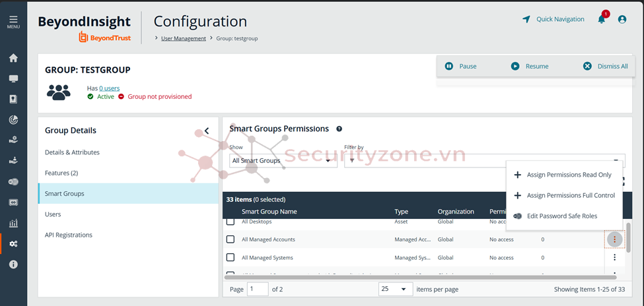The height and width of the screenshot is (306, 644).
Task: Click the Configuration gears sidebar icon
Action: pos(13,244)
